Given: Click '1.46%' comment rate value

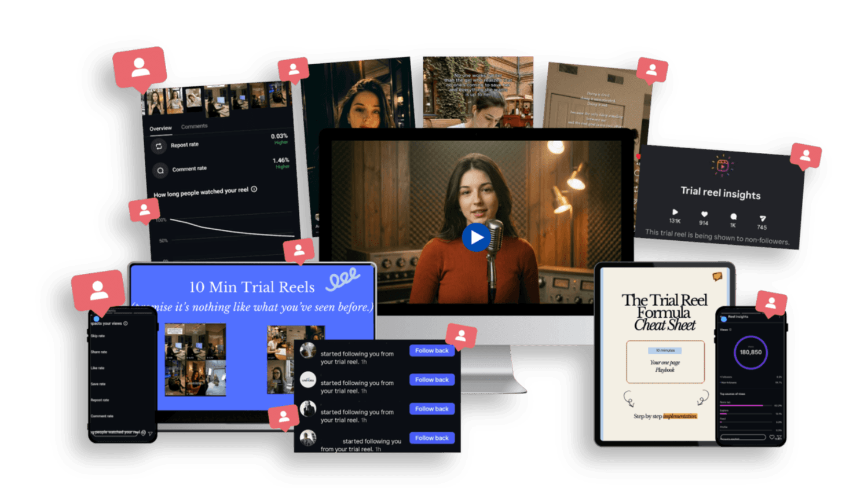Looking at the screenshot, I should 281,160.
